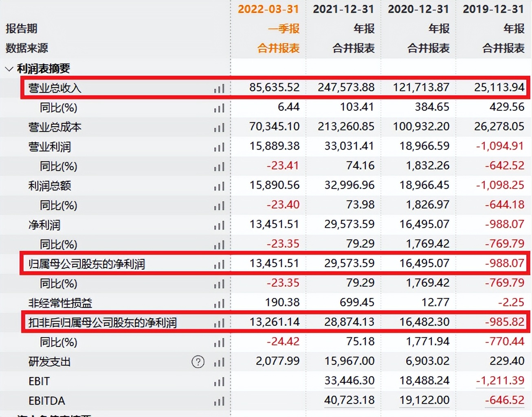Image resolution: width=532 pixels, height=417 pixels.
Task: Click the orange 合并报表 data source label
Action: (279, 48)
